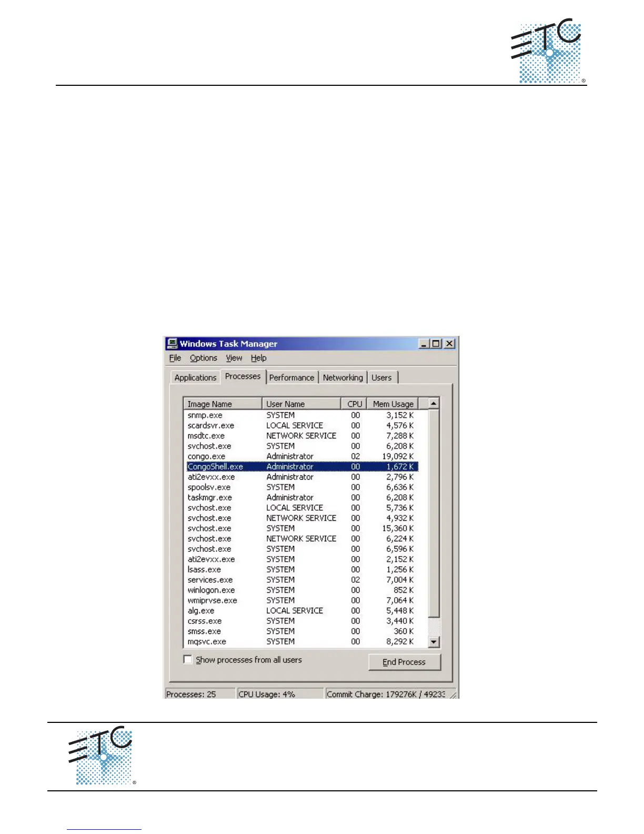644x834 pixels.
Task: Enable Show processes from all users checkbox
Action: 188,659
